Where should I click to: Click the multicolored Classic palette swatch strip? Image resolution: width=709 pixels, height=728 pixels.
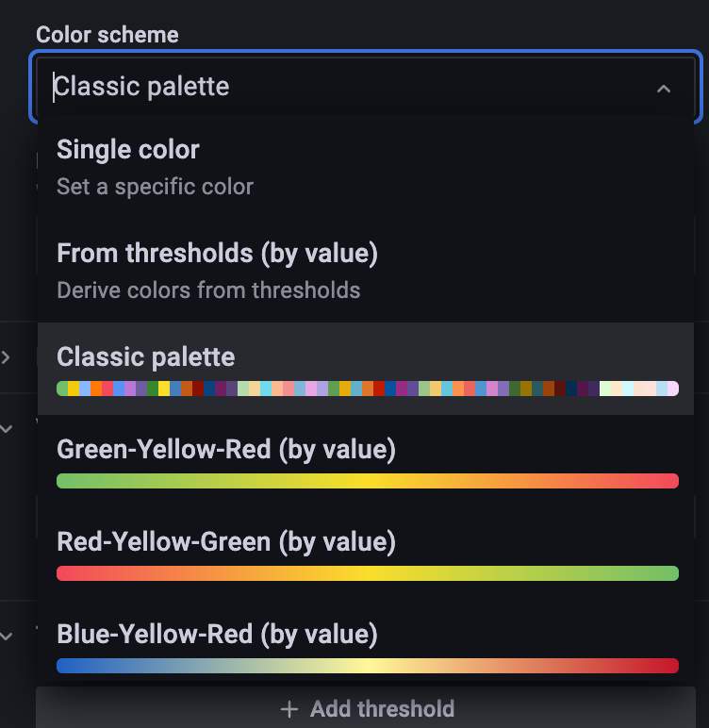point(368,389)
